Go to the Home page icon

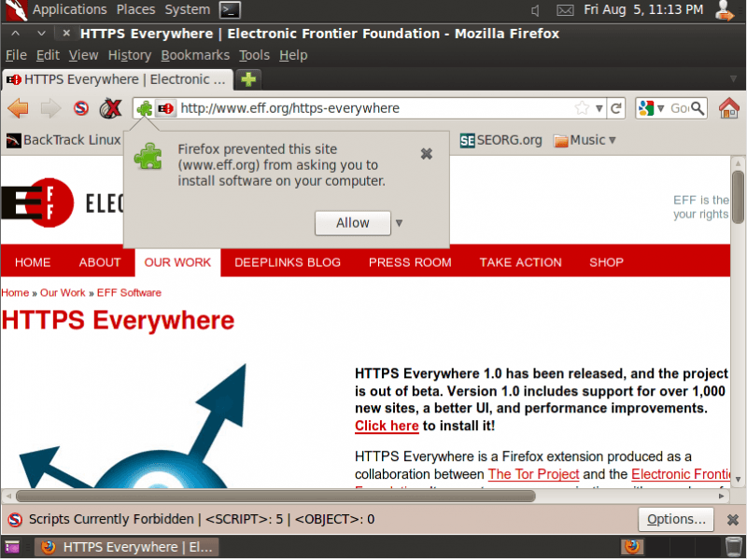coord(729,108)
